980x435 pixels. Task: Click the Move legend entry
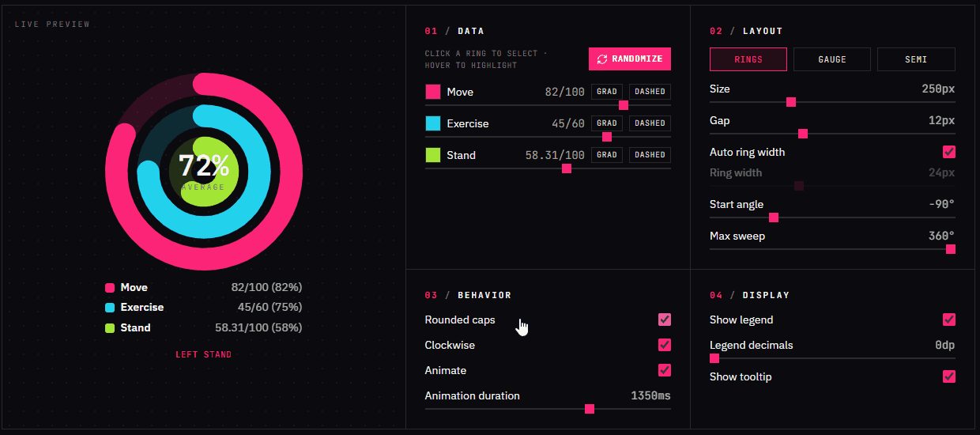[x=203, y=288]
